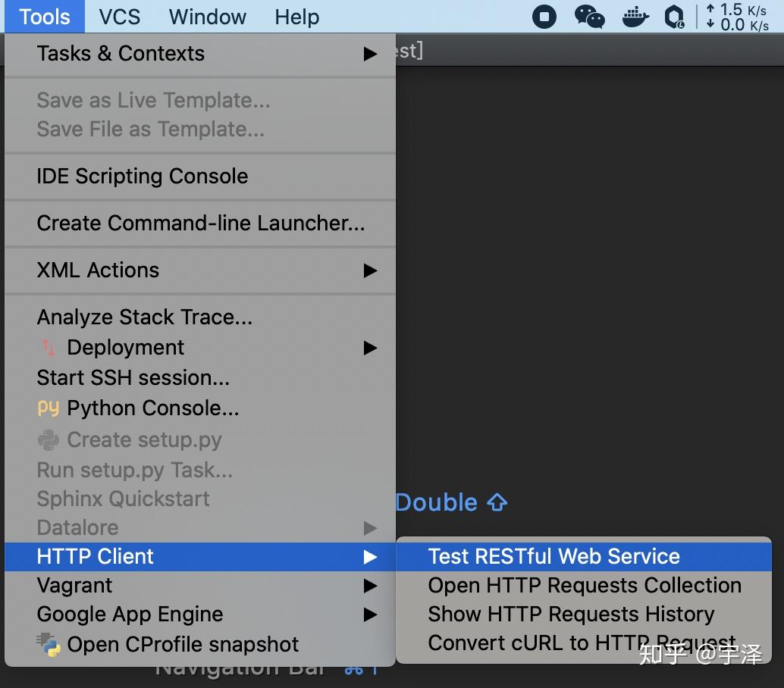Choose Create Command-line Launcher
This screenshot has width=784, height=688.
coord(200,224)
